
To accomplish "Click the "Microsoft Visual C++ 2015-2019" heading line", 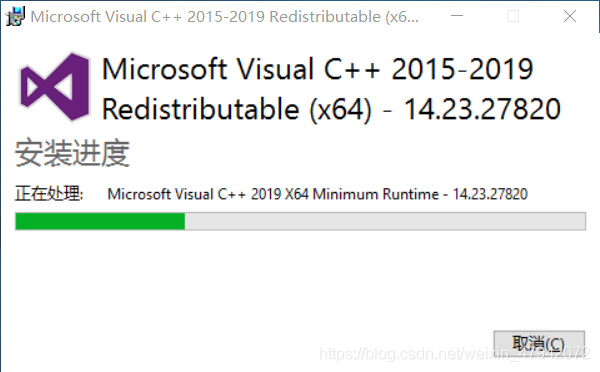I will (317, 69).
